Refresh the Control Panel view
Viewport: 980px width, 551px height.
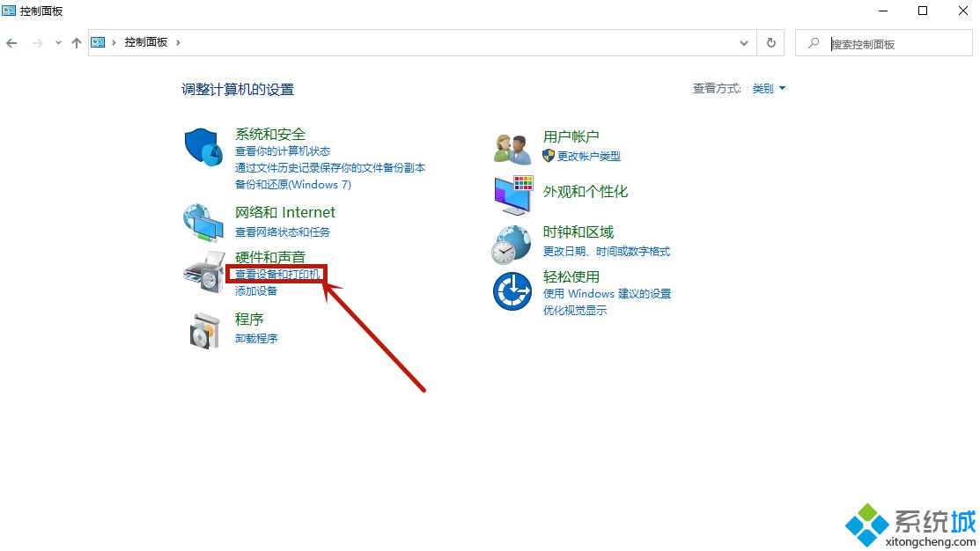[771, 42]
